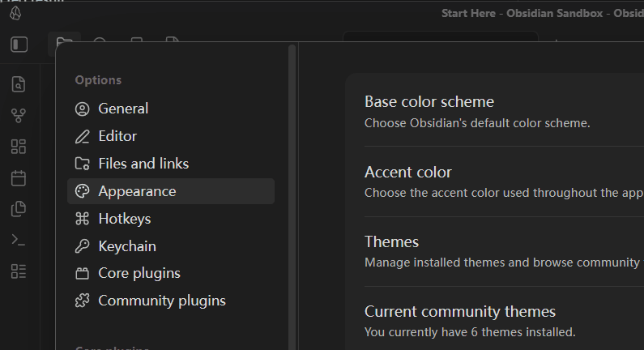This screenshot has width=644, height=350.
Task: Toggle the left sidebar collapse icon
Action: [19, 45]
